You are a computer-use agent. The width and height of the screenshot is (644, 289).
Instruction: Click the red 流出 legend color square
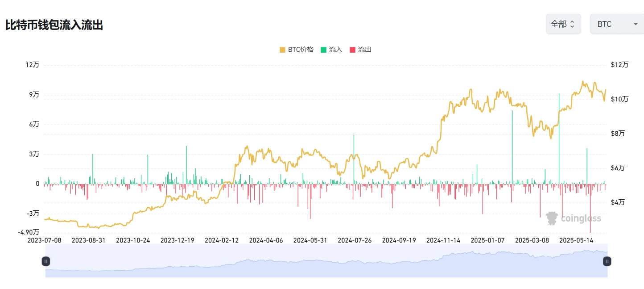(x=353, y=50)
